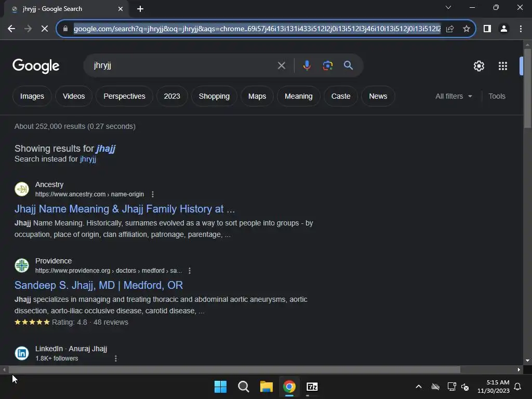Image resolution: width=532 pixels, height=399 pixels.
Task: Expand the All filters dropdown
Action: click(x=454, y=96)
